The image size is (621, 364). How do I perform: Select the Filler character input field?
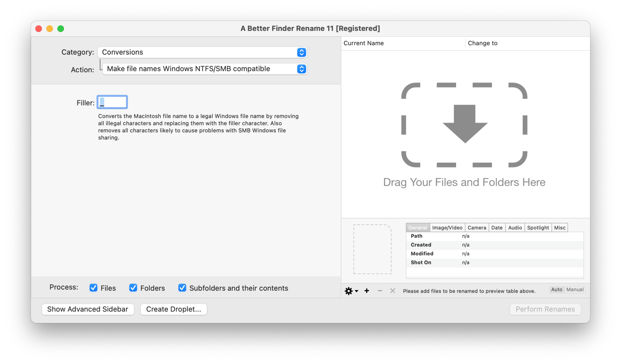(x=112, y=102)
